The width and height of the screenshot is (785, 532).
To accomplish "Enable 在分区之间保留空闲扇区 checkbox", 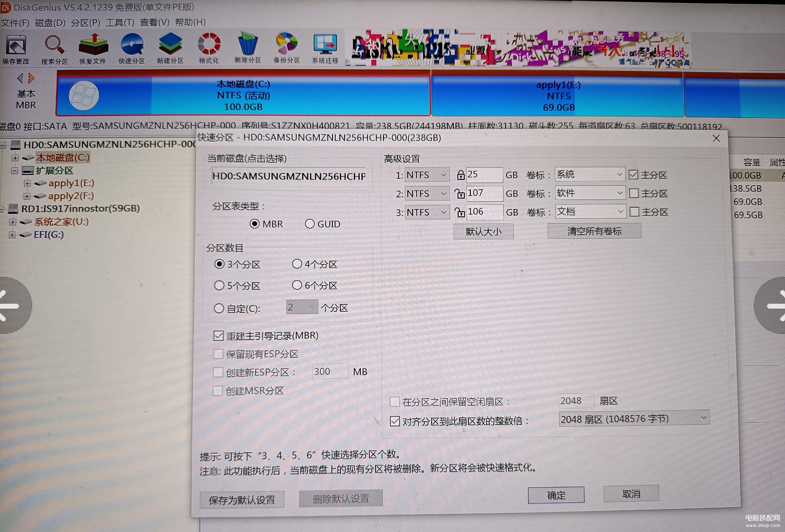I will (394, 401).
